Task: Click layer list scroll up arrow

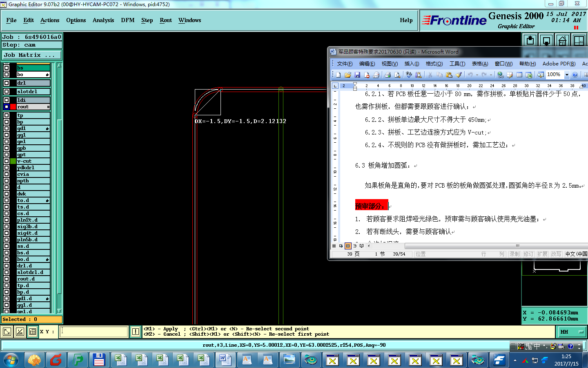Action: (60, 65)
